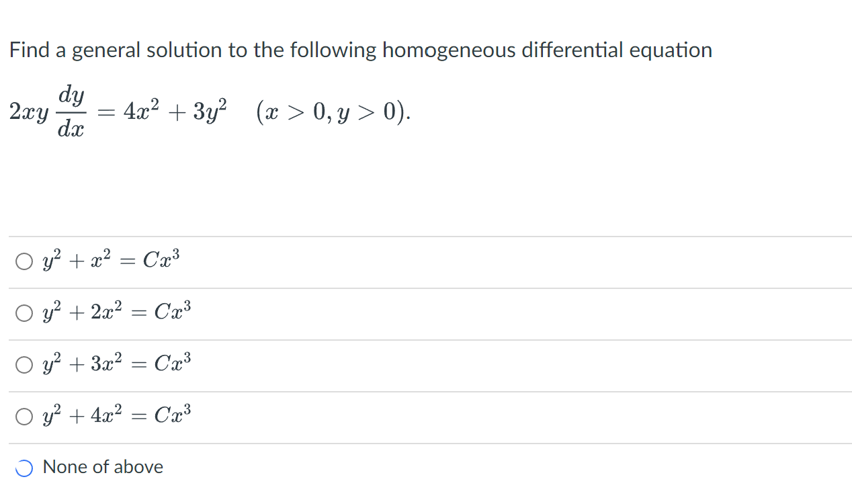This screenshot has width=852, height=504.
Task: Select the 'None of above' radio button
Action: 24,468
